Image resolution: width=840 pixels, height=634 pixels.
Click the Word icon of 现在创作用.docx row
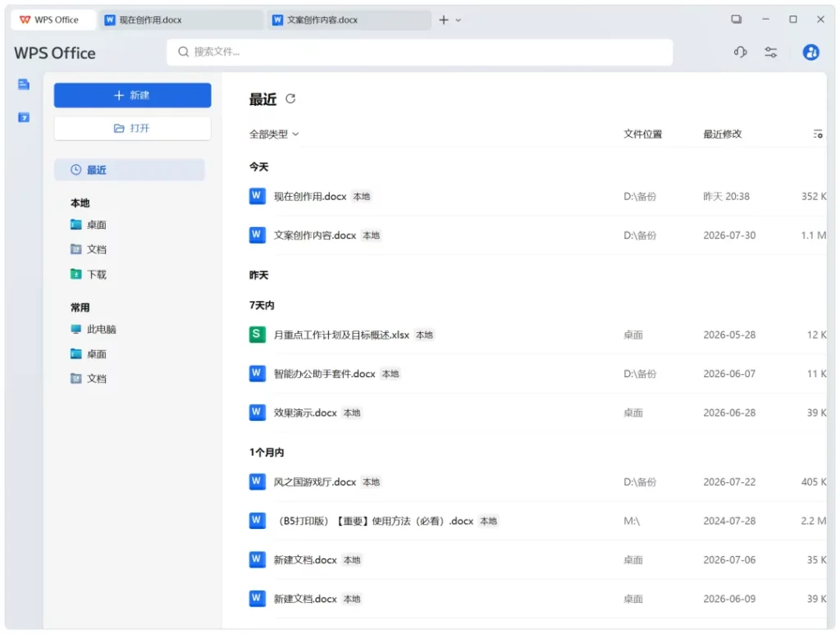click(257, 196)
